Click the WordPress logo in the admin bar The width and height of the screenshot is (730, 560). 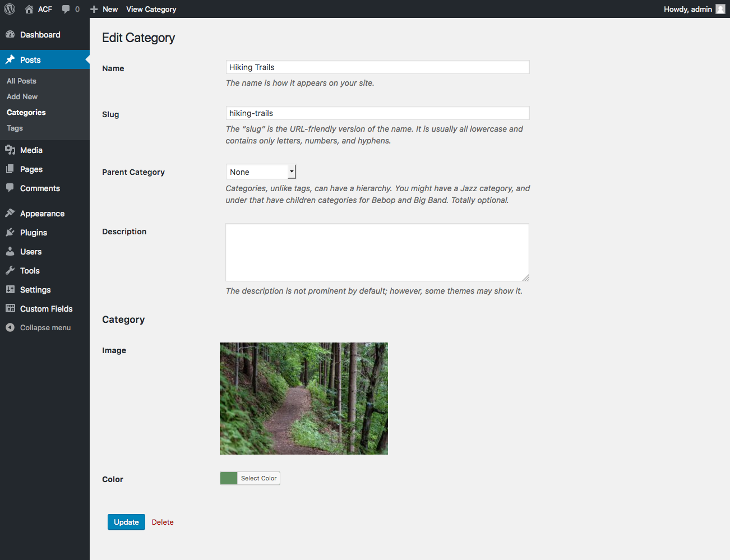[x=9, y=8]
